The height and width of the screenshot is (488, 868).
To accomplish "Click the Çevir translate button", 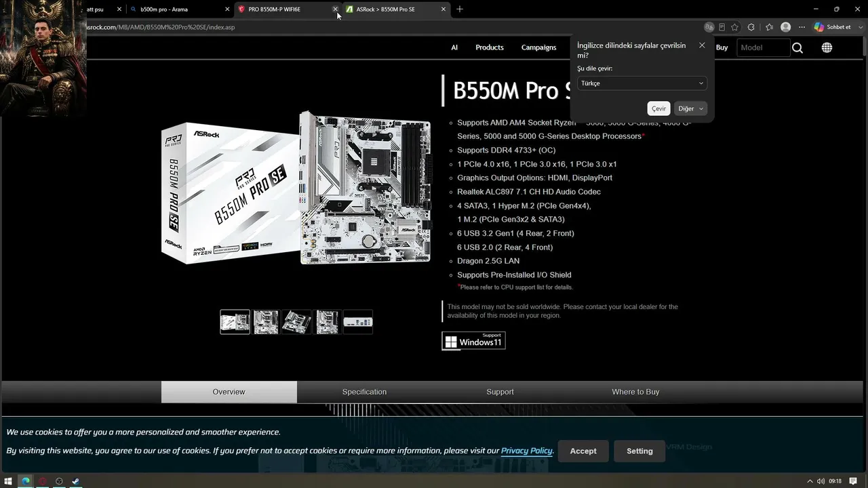I will [x=659, y=108].
